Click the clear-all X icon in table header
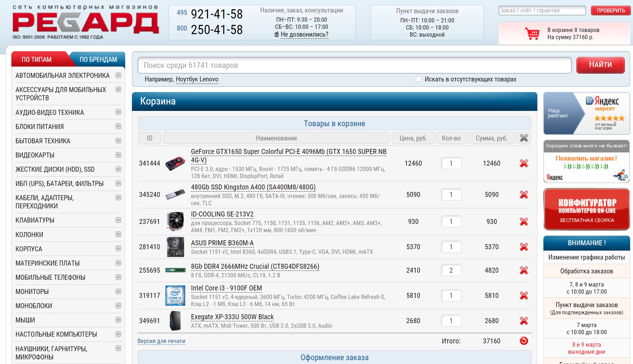The height and width of the screenshot is (364, 633). coord(523,138)
